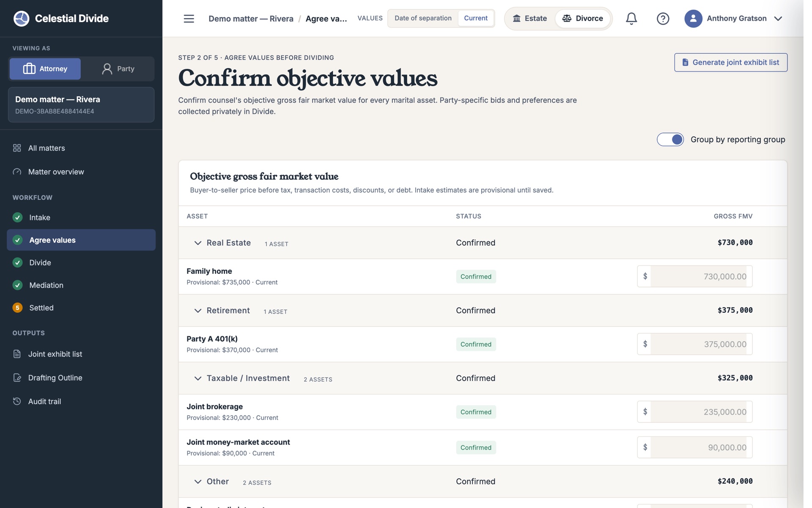Click Generate joint exhibit list button
Image resolution: width=812 pixels, height=508 pixels.
coord(731,62)
